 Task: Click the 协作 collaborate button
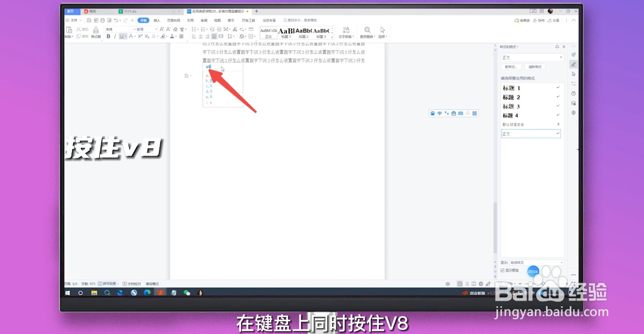click(x=539, y=20)
